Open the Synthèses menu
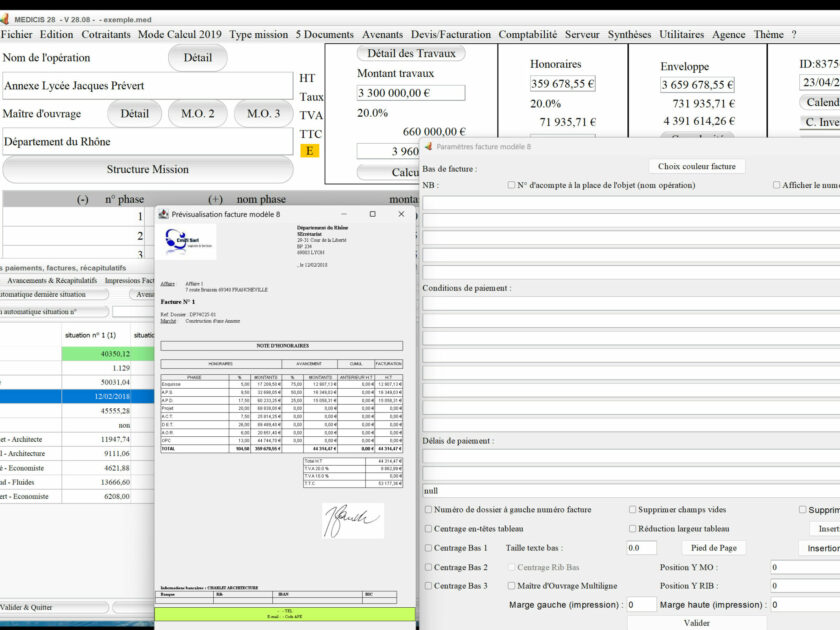The width and height of the screenshot is (840, 630). pos(629,34)
